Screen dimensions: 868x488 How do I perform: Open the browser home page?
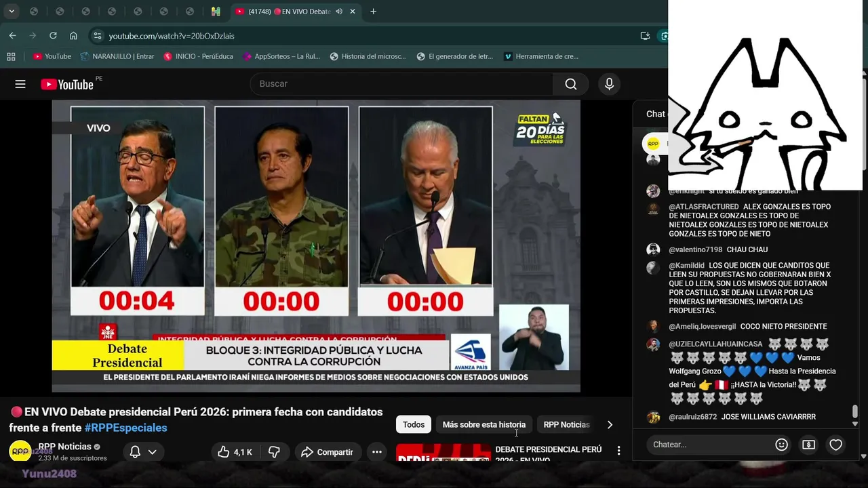[73, 36]
